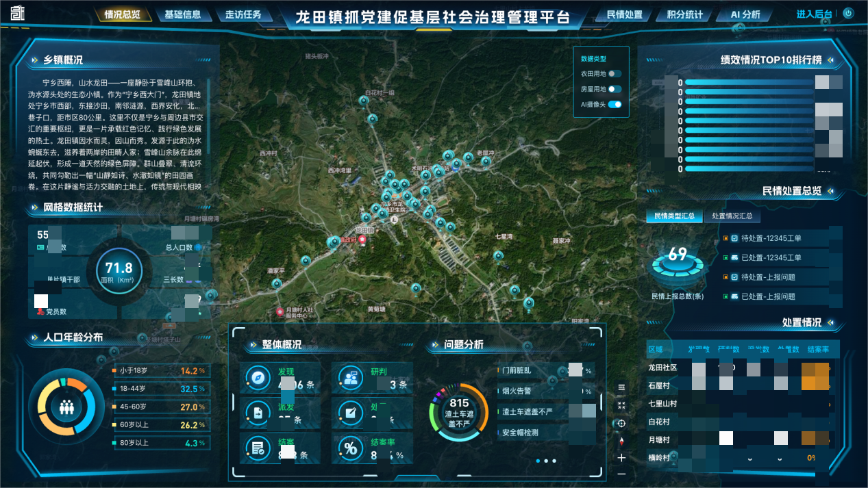Reset map orientation with compass icon
The image size is (868, 488).
pyautogui.click(x=621, y=441)
